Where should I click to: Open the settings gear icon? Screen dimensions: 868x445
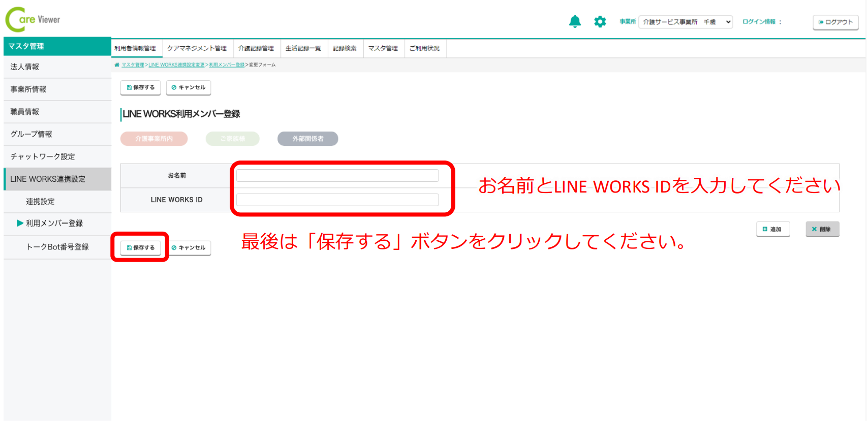[x=600, y=22]
